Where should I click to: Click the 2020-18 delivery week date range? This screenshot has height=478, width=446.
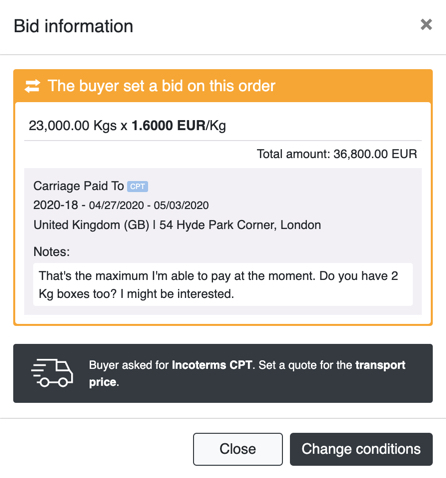121,205
